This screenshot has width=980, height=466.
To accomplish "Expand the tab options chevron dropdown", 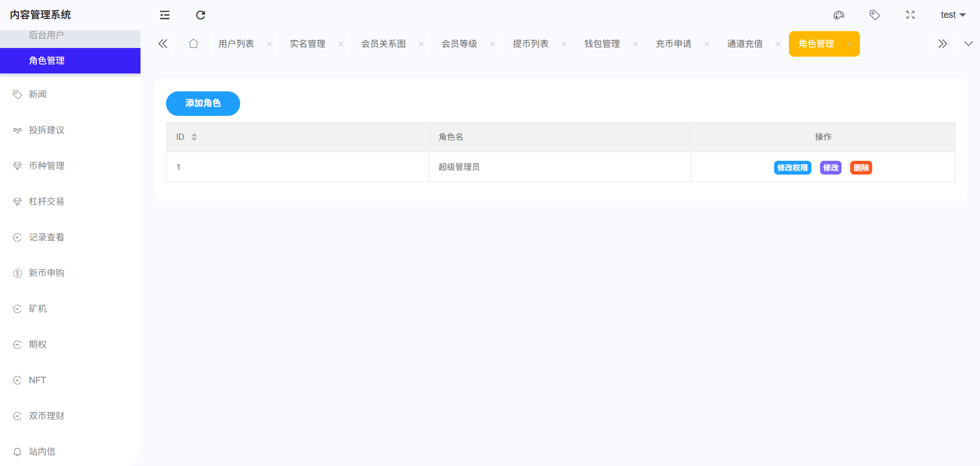I will click(968, 44).
